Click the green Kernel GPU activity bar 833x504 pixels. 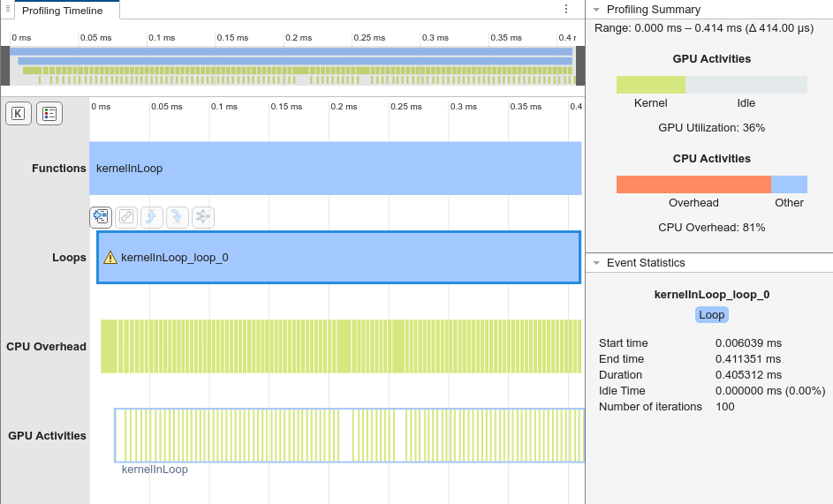click(650, 85)
